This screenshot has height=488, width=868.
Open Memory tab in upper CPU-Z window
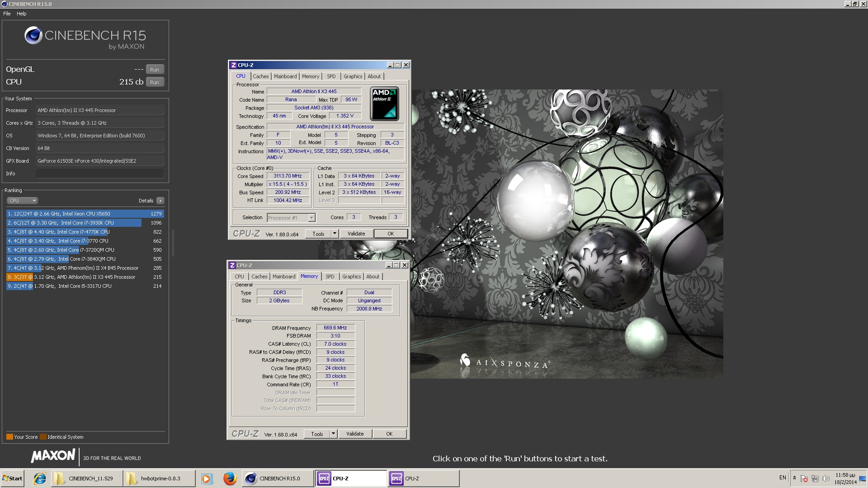(311, 76)
